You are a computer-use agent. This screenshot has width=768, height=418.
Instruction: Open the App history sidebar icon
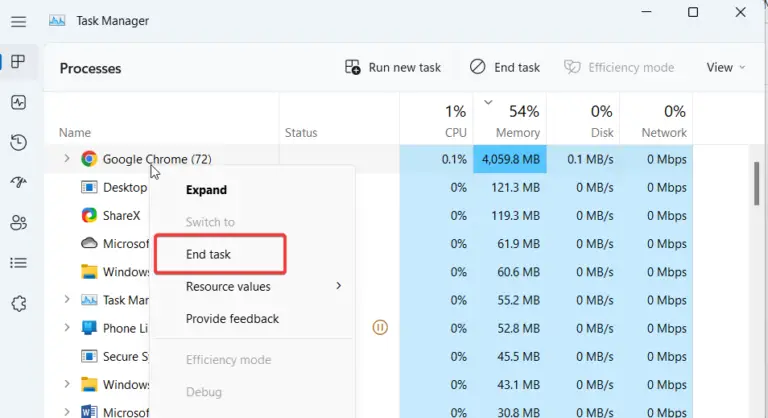[19, 143]
